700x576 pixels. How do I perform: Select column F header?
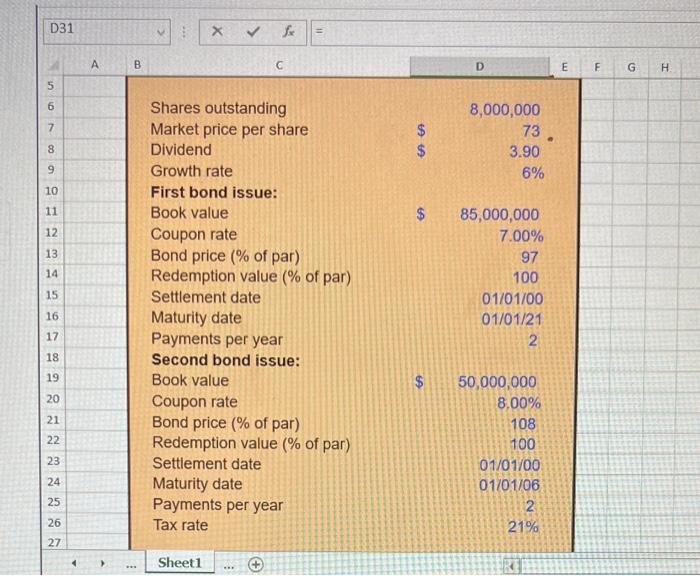597,67
